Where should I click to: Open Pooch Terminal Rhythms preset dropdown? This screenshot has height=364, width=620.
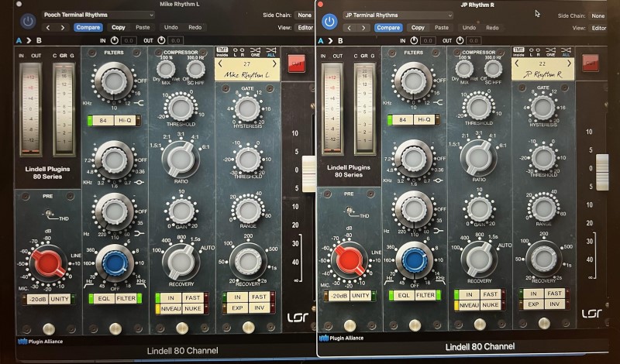pyautogui.click(x=98, y=15)
